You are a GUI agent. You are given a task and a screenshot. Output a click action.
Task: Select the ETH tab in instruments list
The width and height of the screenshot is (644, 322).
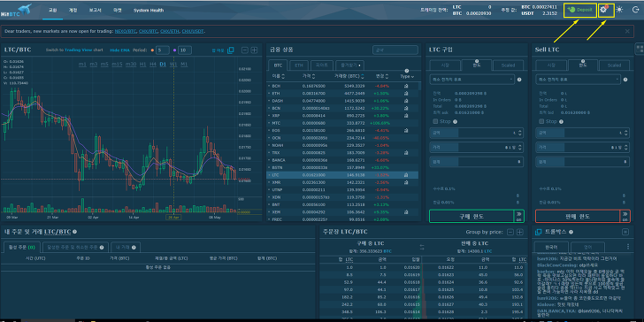[x=299, y=65]
